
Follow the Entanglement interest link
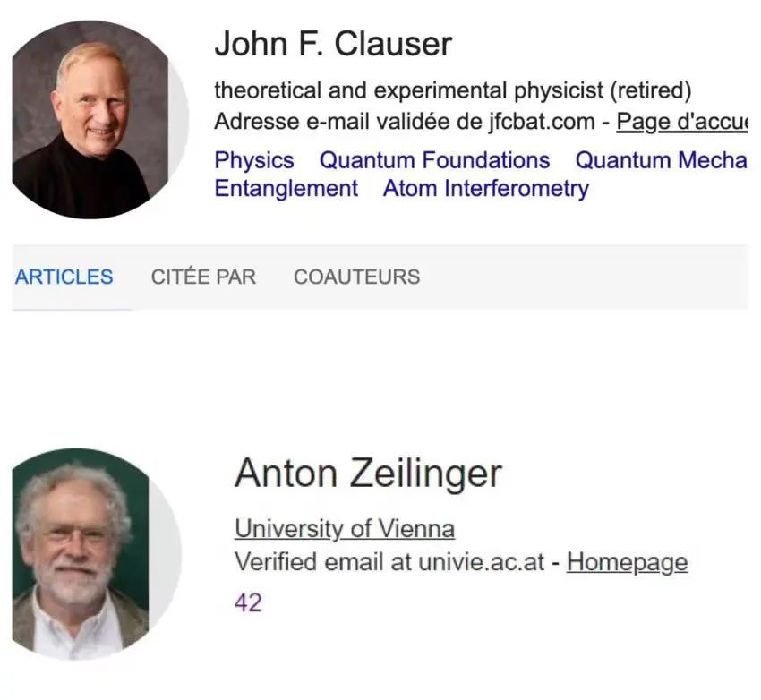(x=286, y=189)
